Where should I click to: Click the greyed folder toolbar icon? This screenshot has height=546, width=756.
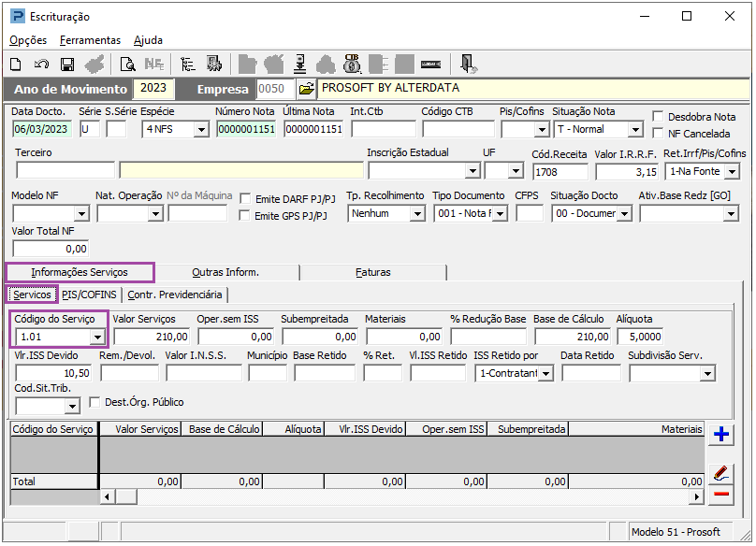[x=247, y=65]
